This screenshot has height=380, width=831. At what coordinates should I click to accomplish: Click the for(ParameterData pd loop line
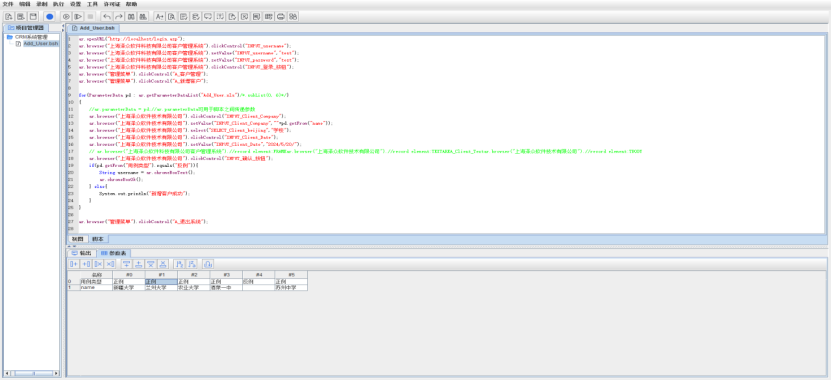pyautogui.click(x=183, y=95)
